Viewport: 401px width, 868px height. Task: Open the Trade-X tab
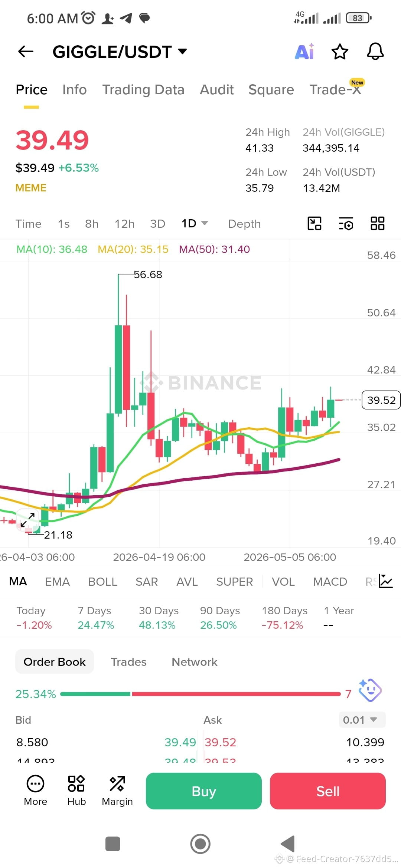pos(336,90)
